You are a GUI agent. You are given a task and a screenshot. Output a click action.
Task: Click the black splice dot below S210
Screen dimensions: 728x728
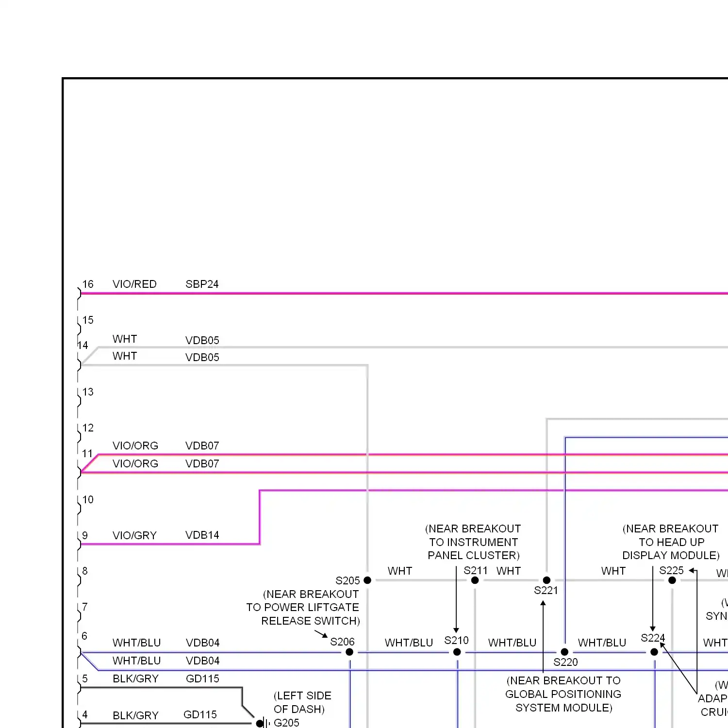tap(457, 652)
